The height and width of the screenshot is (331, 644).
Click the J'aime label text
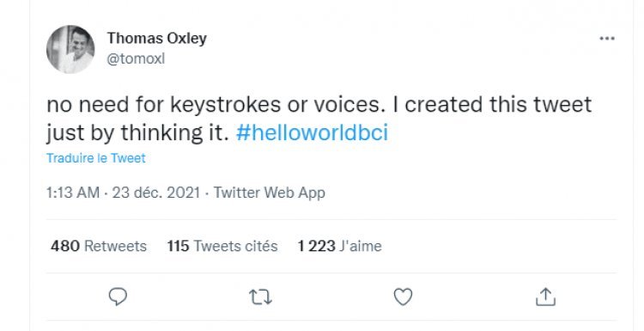[x=361, y=246]
